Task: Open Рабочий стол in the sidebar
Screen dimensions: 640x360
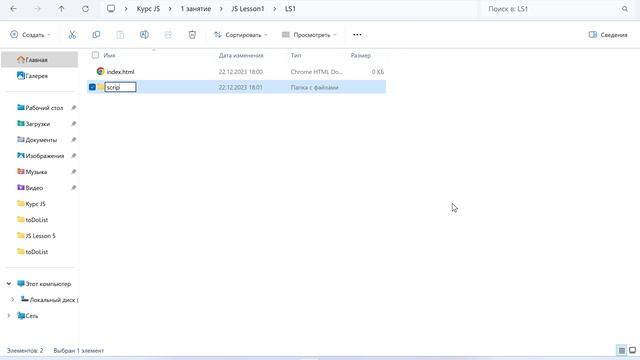Action: click(44, 108)
